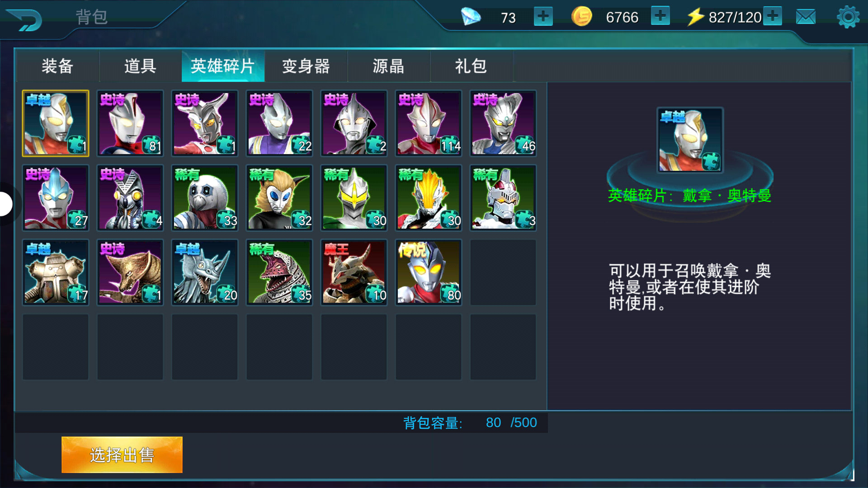Open the settings gear icon
868x488 pixels.
click(848, 17)
